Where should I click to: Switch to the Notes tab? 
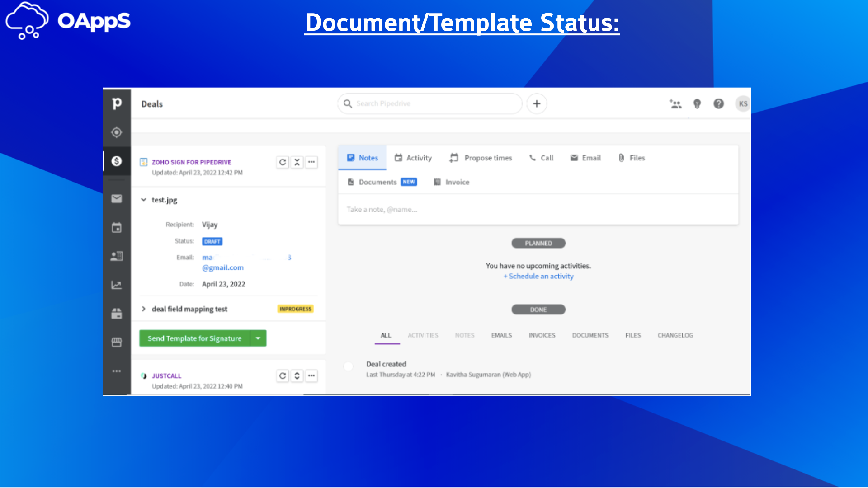point(363,158)
